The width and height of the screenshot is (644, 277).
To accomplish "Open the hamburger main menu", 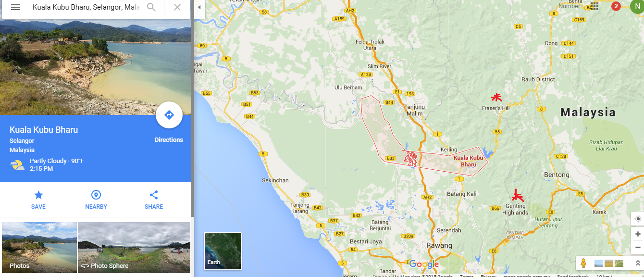I will pyautogui.click(x=15, y=7).
